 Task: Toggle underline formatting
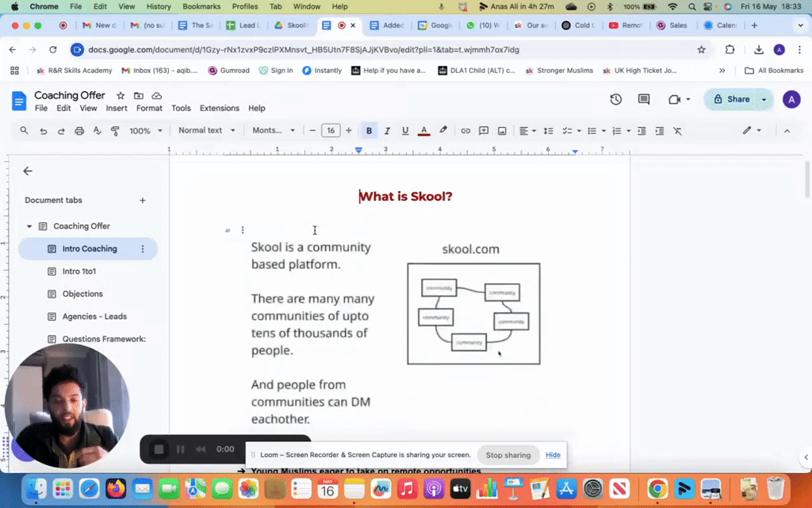click(x=405, y=131)
